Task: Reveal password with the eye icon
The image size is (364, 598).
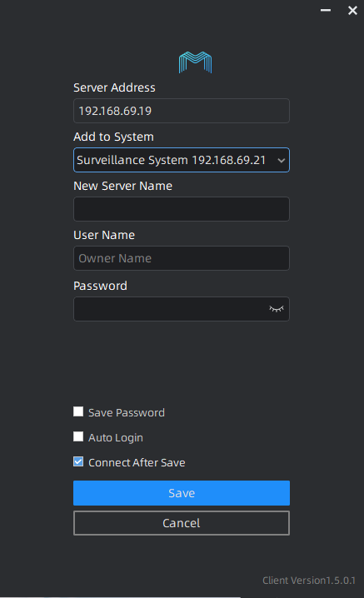Action: (277, 308)
